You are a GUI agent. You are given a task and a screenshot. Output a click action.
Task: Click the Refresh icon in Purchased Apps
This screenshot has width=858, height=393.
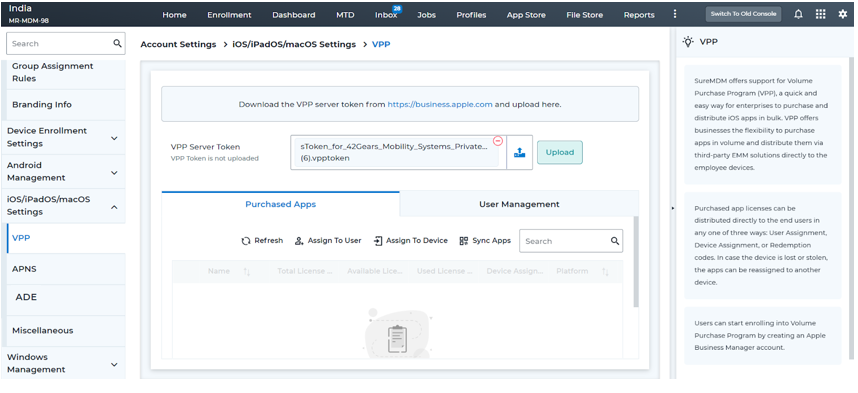click(246, 241)
